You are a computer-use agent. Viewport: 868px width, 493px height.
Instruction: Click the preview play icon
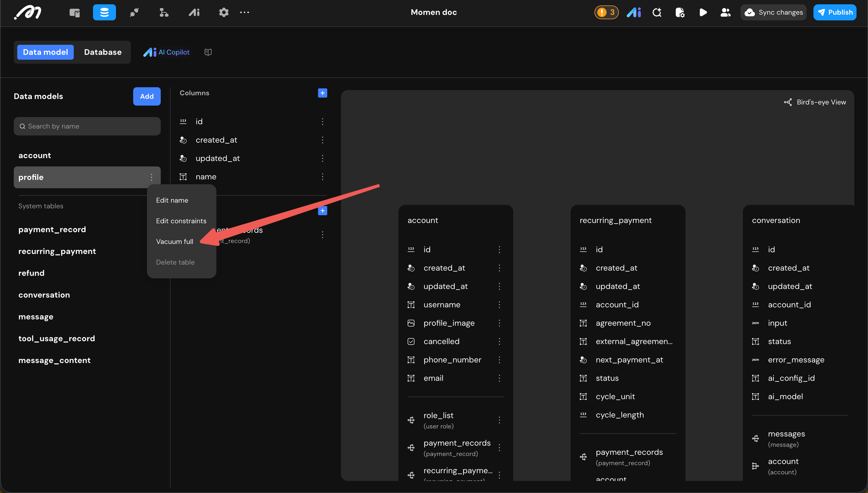tap(703, 13)
